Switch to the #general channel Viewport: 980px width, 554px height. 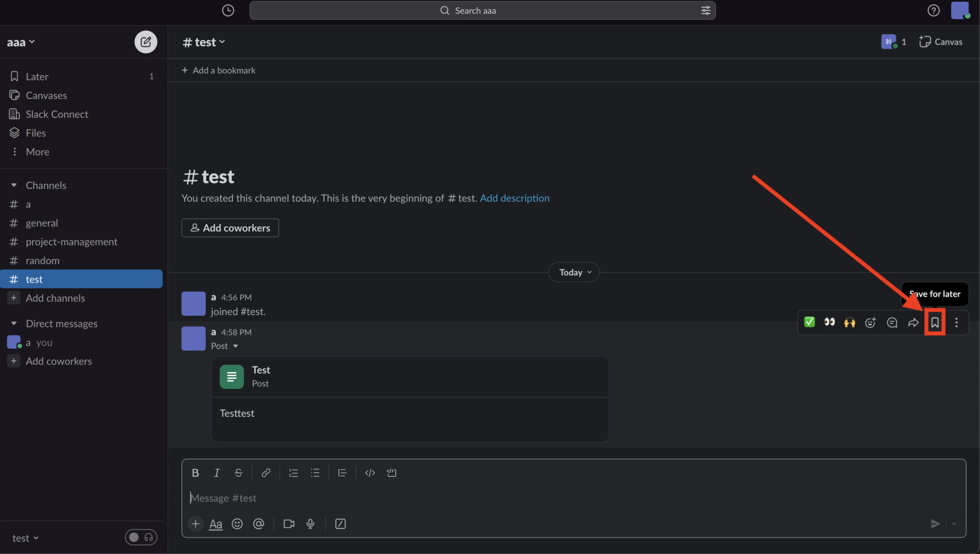(42, 223)
